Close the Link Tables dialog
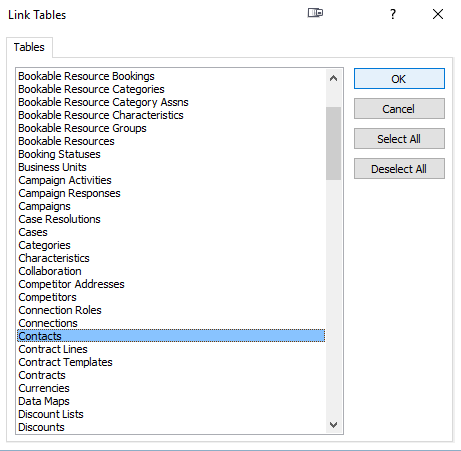The width and height of the screenshot is (461, 451). tap(438, 14)
